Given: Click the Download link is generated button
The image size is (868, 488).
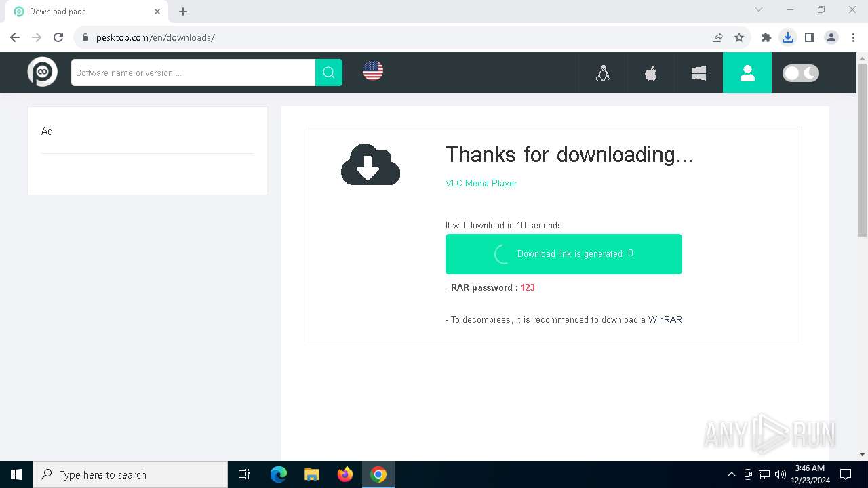Looking at the screenshot, I should pyautogui.click(x=564, y=253).
